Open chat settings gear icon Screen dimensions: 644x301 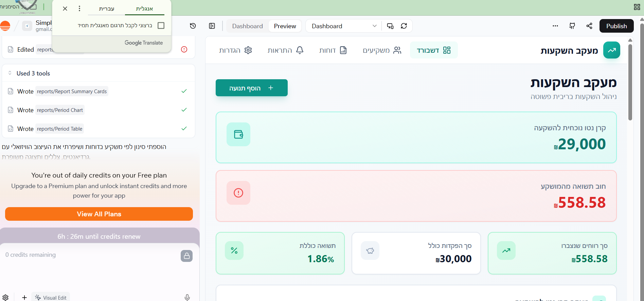pyautogui.click(x=5, y=297)
